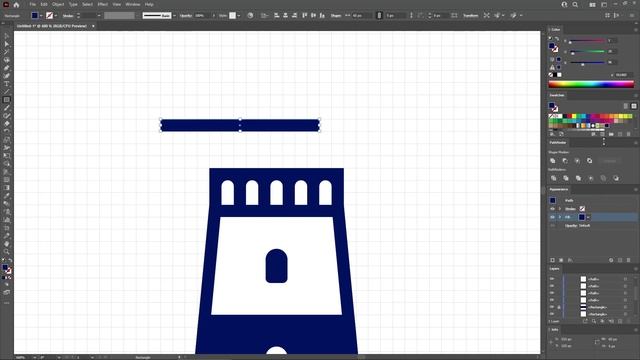Open the stroke color dropdown in control bar
Image resolution: width=640 pixels, height=360 pixels.
(x=56, y=16)
